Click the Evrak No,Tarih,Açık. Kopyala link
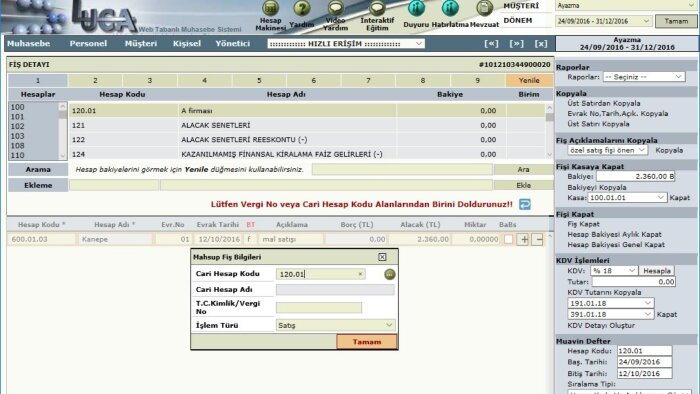The image size is (700, 394). tap(618, 114)
